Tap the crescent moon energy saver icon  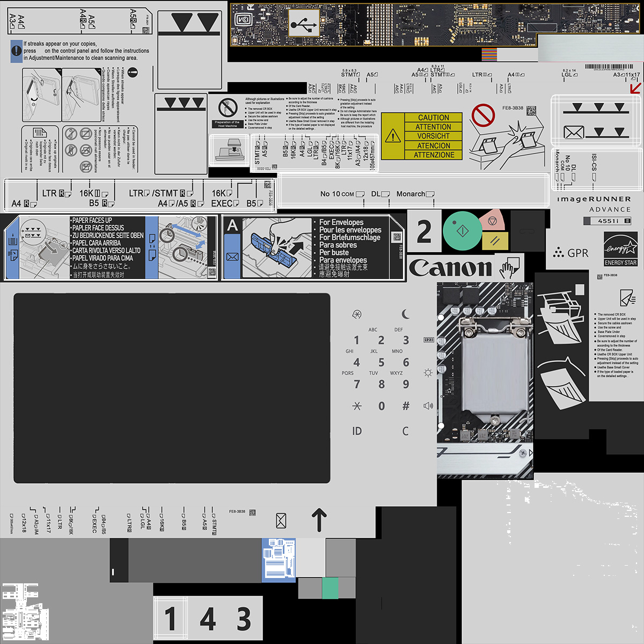[x=406, y=314]
